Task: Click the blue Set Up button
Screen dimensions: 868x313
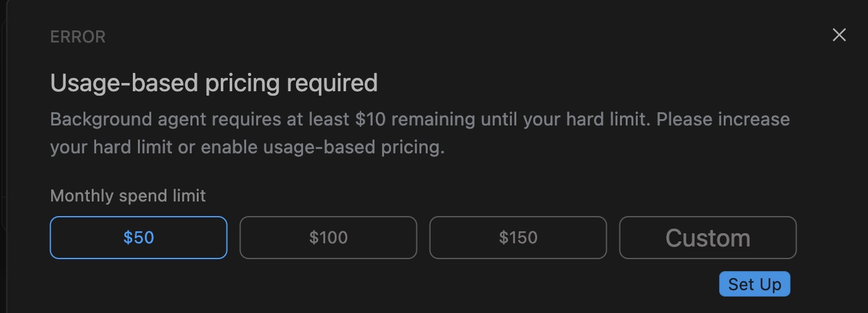Action: pyautogui.click(x=755, y=284)
